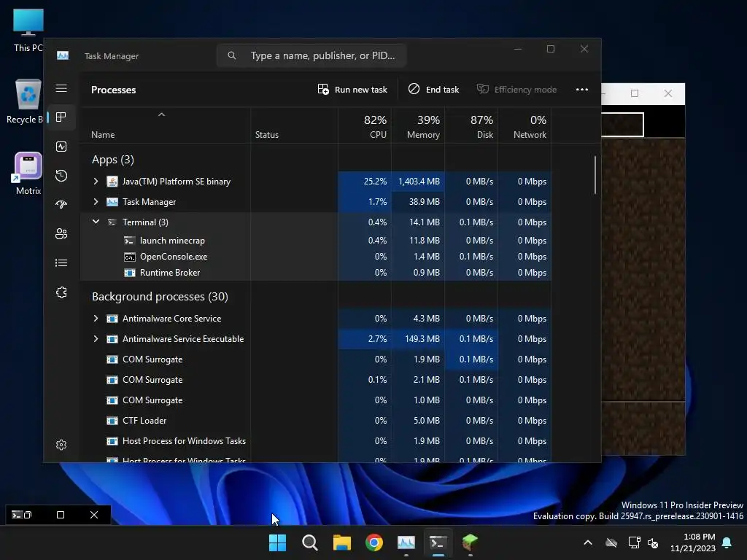Sort by the Name column header
747x560 pixels.
tap(166, 126)
